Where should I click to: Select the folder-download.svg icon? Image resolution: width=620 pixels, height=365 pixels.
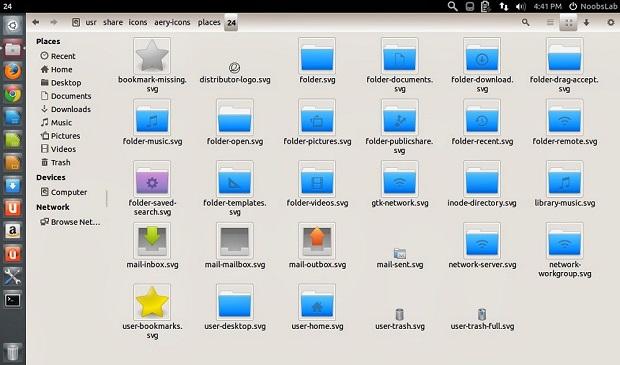[x=482, y=56]
